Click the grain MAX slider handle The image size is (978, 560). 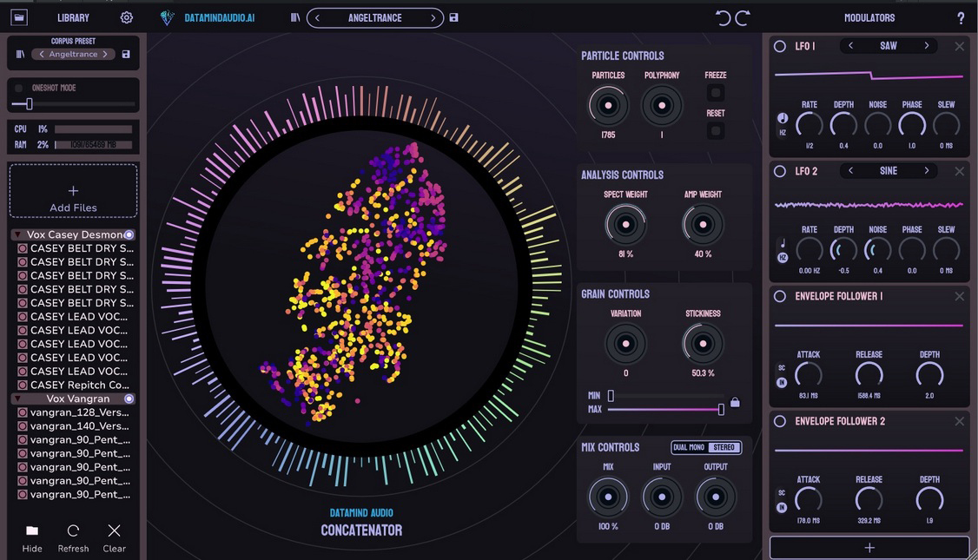pos(721,409)
